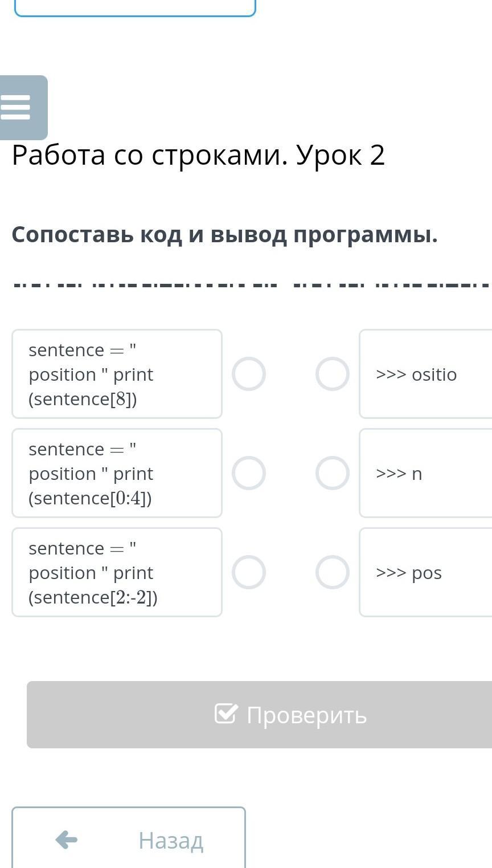
Task: Click the print(sentence[2:-2]) code card
Action: [x=117, y=572]
